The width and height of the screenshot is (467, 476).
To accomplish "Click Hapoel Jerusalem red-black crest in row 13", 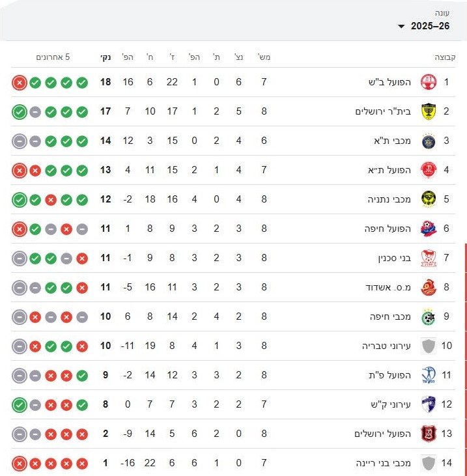I will click(428, 434).
